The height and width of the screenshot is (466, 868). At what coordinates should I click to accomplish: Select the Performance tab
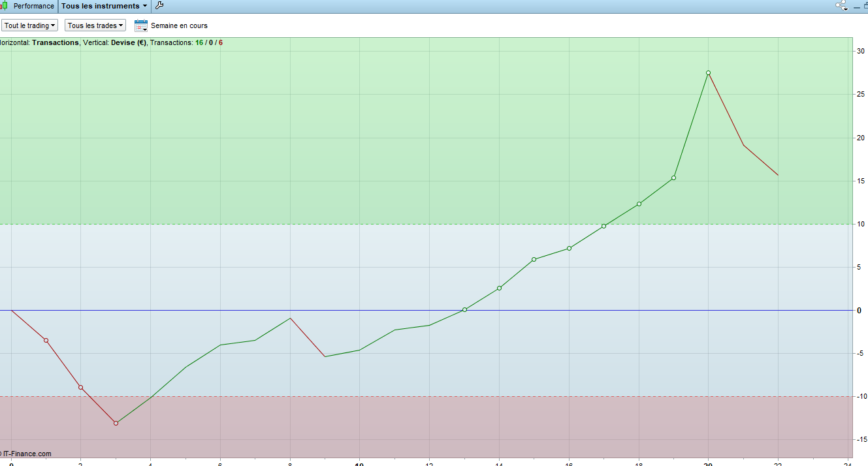(33, 6)
